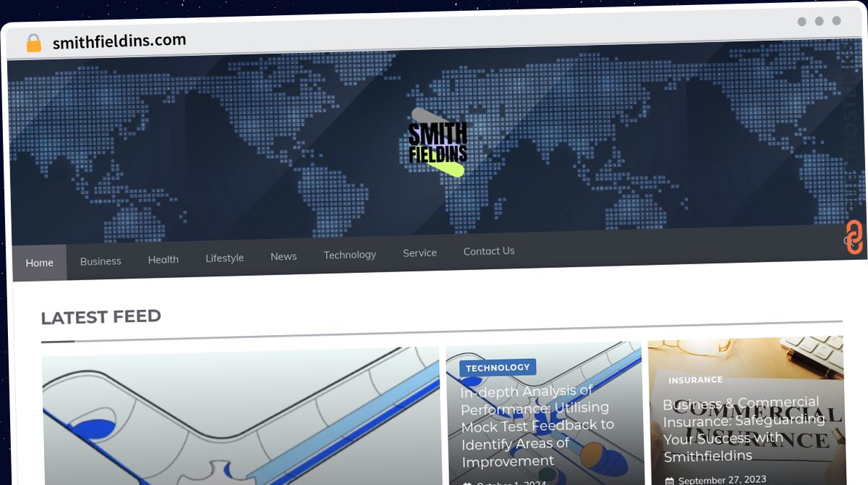Select the Service menu item
Screen dimensions: 868x485
pos(420,253)
